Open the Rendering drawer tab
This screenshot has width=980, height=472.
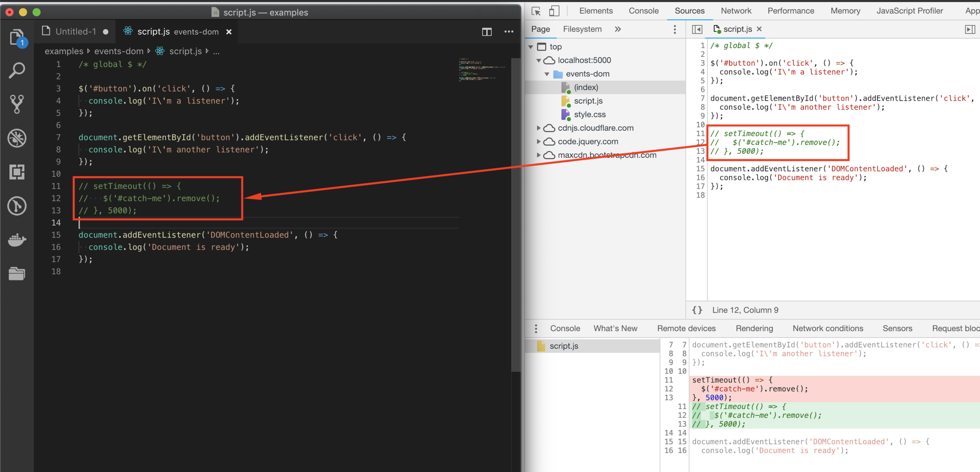click(x=754, y=329)
